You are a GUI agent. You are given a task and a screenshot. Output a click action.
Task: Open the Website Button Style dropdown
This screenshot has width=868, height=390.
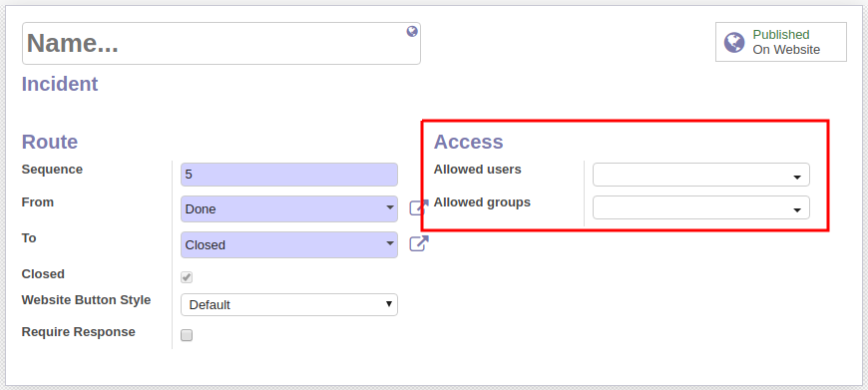point(289,305)
